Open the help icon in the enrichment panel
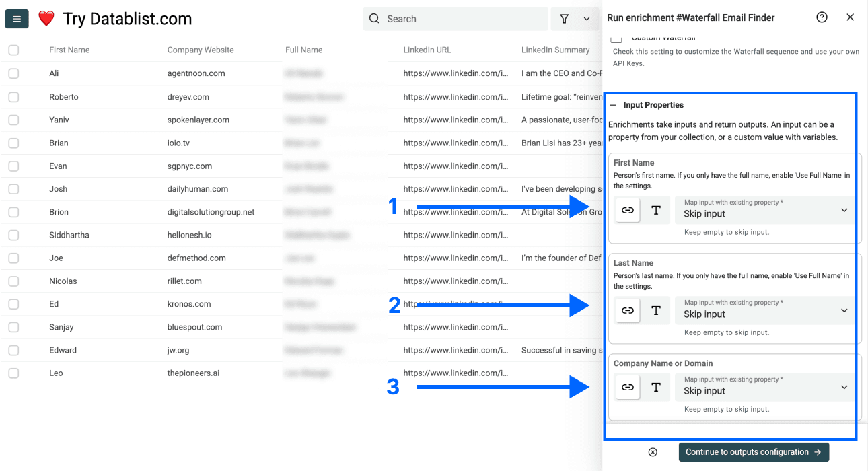This screenshot has height=471, width=868. pos(822,17)
